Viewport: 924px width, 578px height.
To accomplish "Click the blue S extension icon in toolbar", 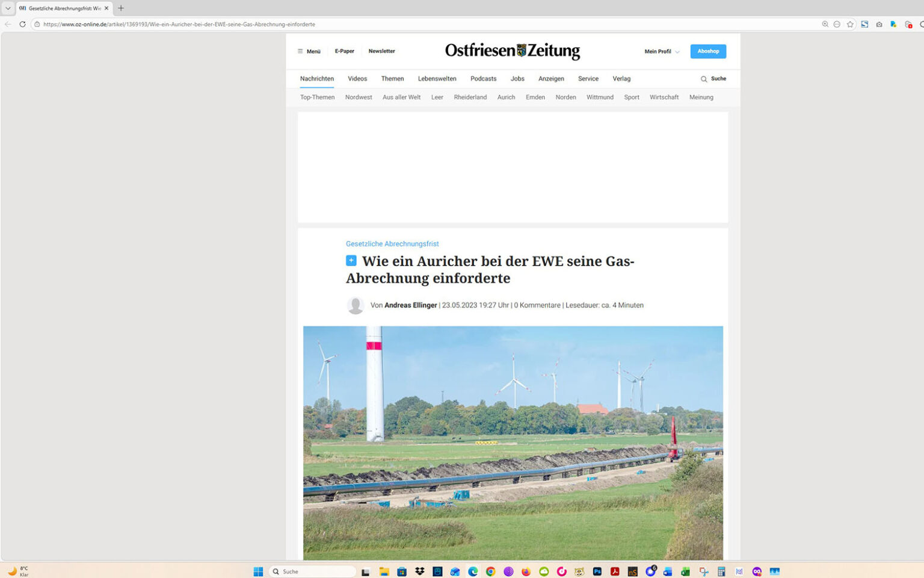I will (x=864, y=24).
